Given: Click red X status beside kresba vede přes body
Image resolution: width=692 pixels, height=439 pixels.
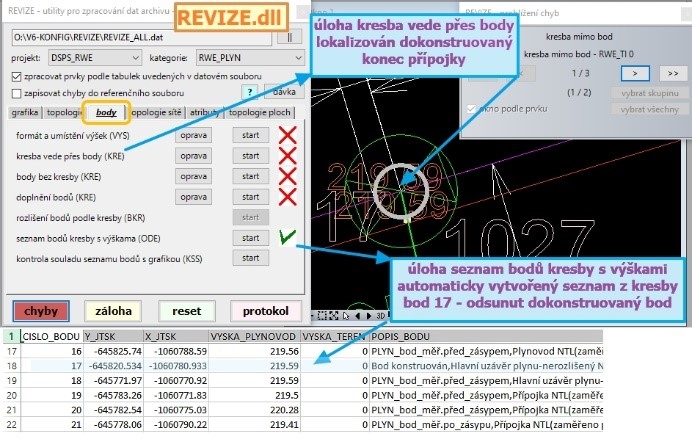Looking at the screenshot, I should click(287, 156).
